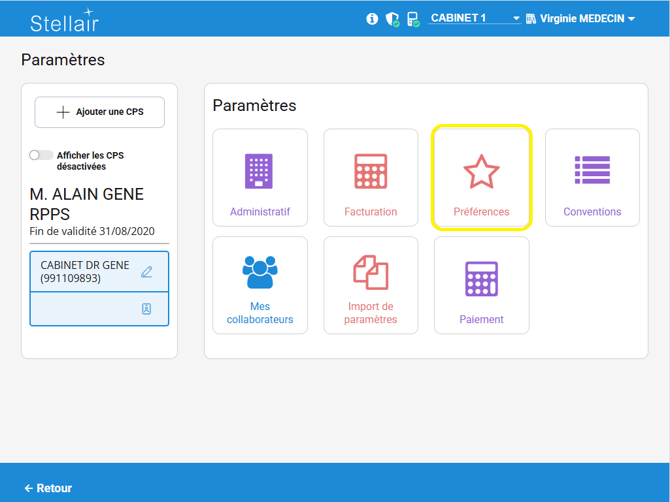Click the M. ALAIN GENE RPPS heading
The width and height of the screenshot is (670, 502).
coord(87,203)
